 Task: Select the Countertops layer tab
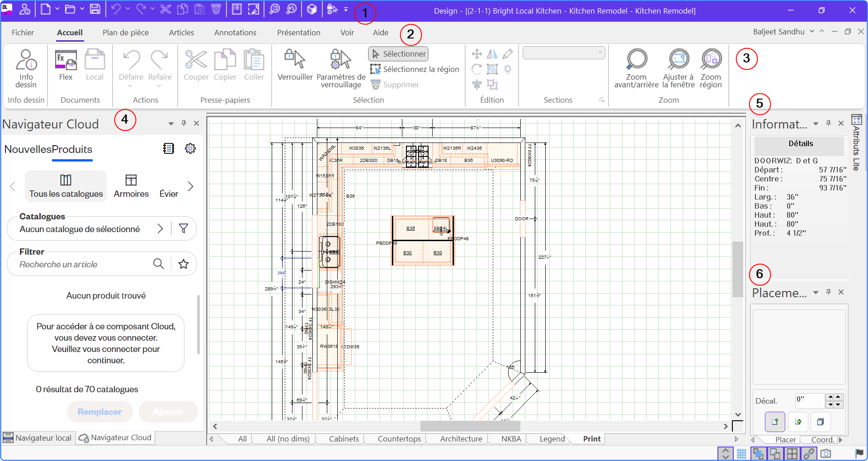click(x=399, y=439)
